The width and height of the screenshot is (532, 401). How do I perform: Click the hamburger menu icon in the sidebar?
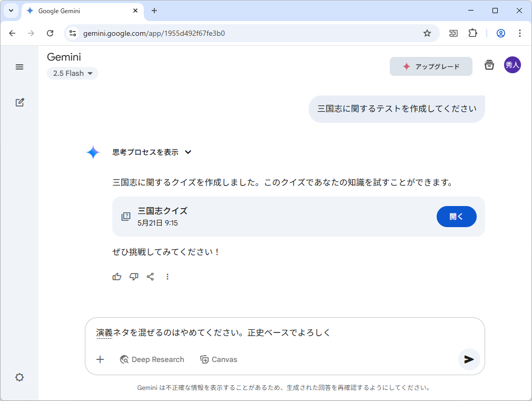[x=19, y=67]
